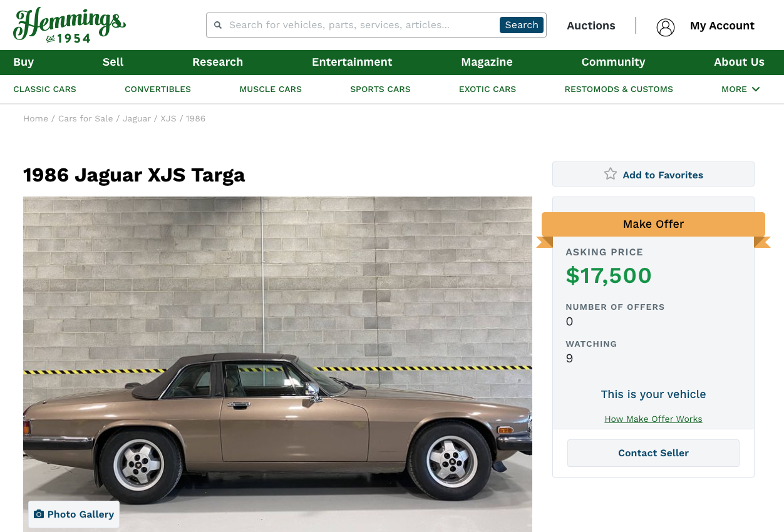This screenshot has width=784, height=532.
Task: Open the How Make Offer Works link
Action: [653, 419]
